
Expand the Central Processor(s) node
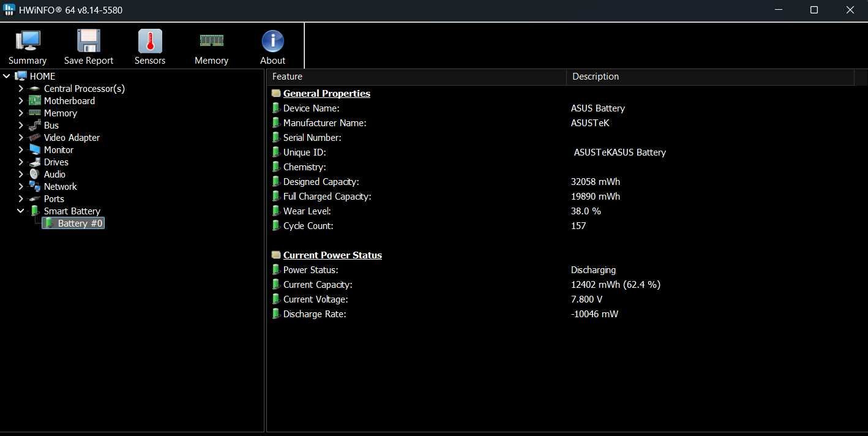[x=21, y=88]
